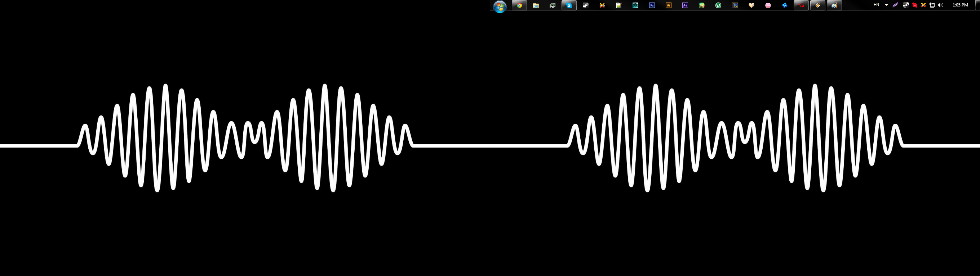This screenshot has width=980, height=276.
Task: Launch osu! from the taskbar
Action: click(768, 5)
